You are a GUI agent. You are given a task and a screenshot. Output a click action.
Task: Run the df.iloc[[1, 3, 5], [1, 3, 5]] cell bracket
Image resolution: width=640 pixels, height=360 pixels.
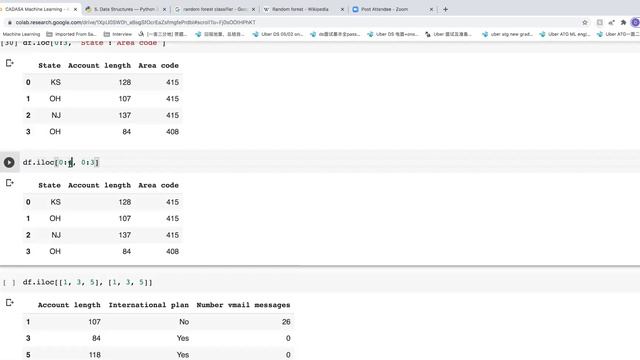coord(9,282)
